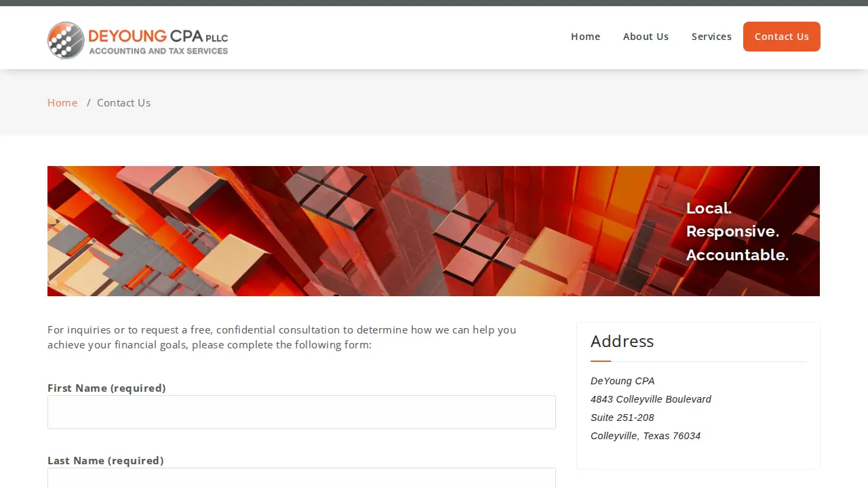Select the Suite 251-208 text
This screenshot has height=488, width=868.
(623, 418)
